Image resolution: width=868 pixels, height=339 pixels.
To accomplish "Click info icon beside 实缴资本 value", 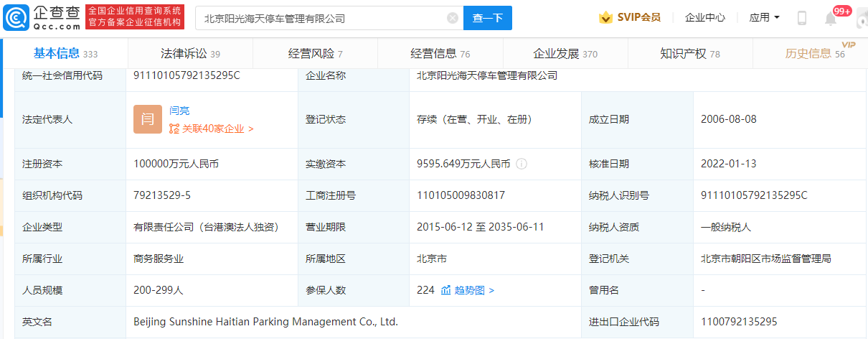I will click(522, 164).
